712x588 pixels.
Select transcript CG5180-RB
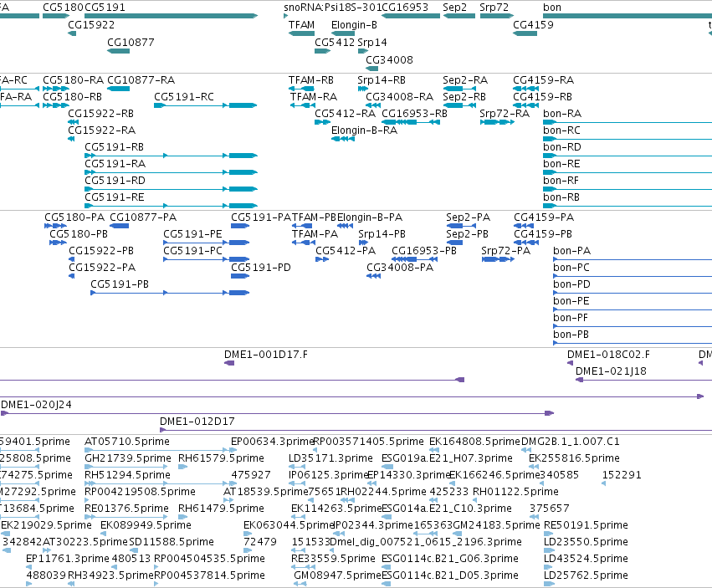tap(56, 105)
